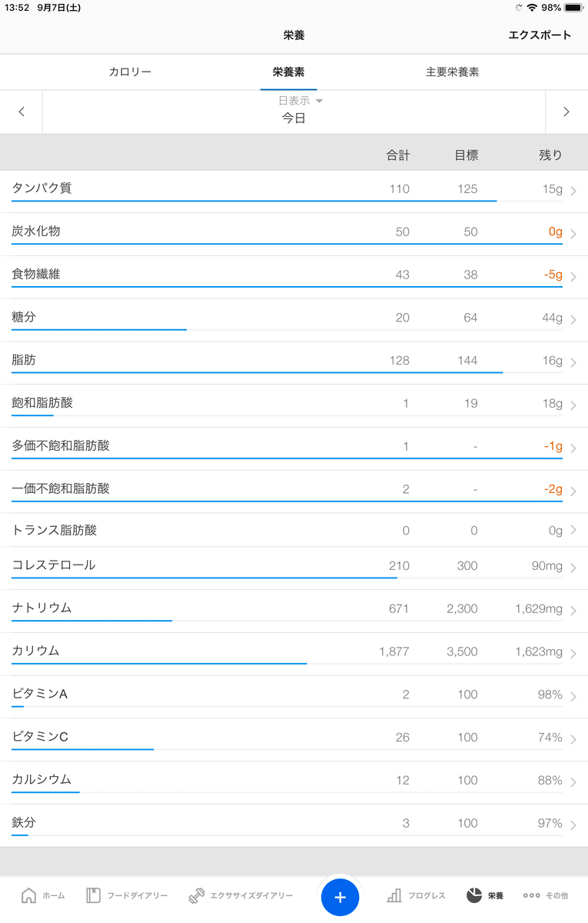This screenshot has height=923, width=588.
Task: Open the Food Diary icon
Action: [94, 895]
